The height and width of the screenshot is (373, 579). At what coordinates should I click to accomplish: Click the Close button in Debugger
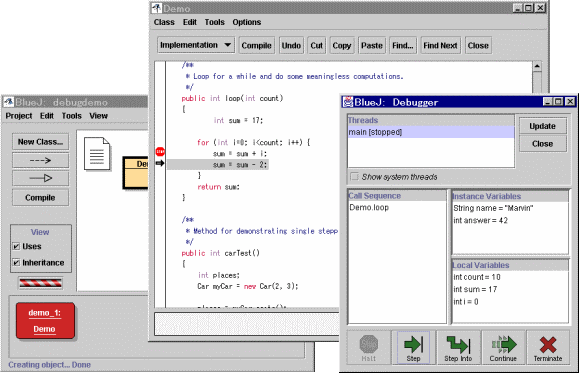(x=542, y=144)
